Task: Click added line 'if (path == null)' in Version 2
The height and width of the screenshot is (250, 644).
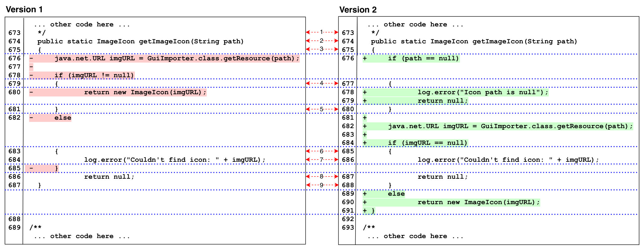Action: [411, 58]
